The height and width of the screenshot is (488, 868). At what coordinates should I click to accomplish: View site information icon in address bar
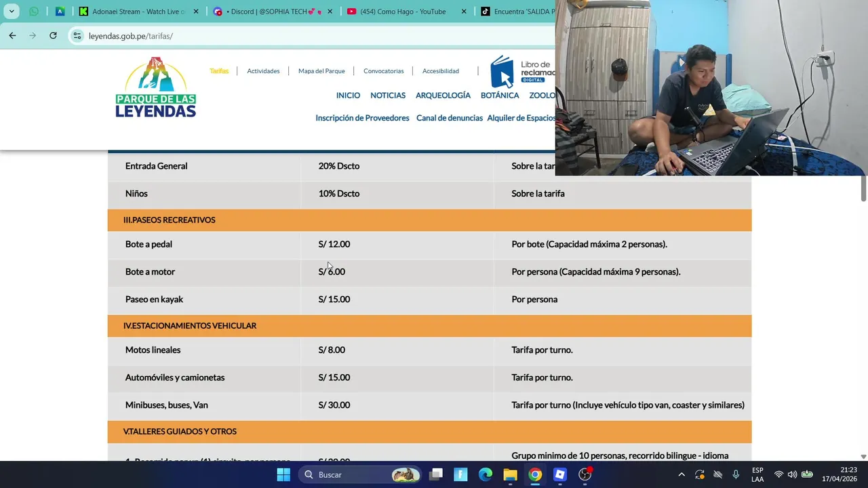click(77, 36)
